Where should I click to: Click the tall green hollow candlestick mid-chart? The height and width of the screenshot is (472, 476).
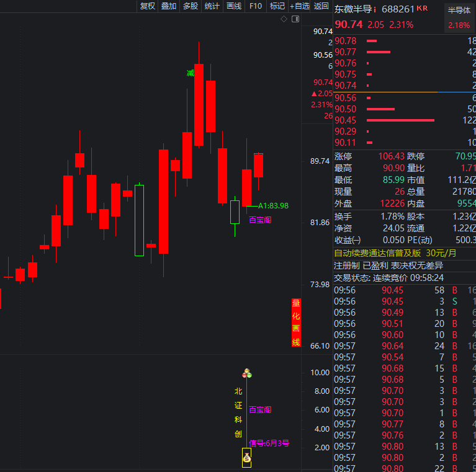click(x=140, y=221)
